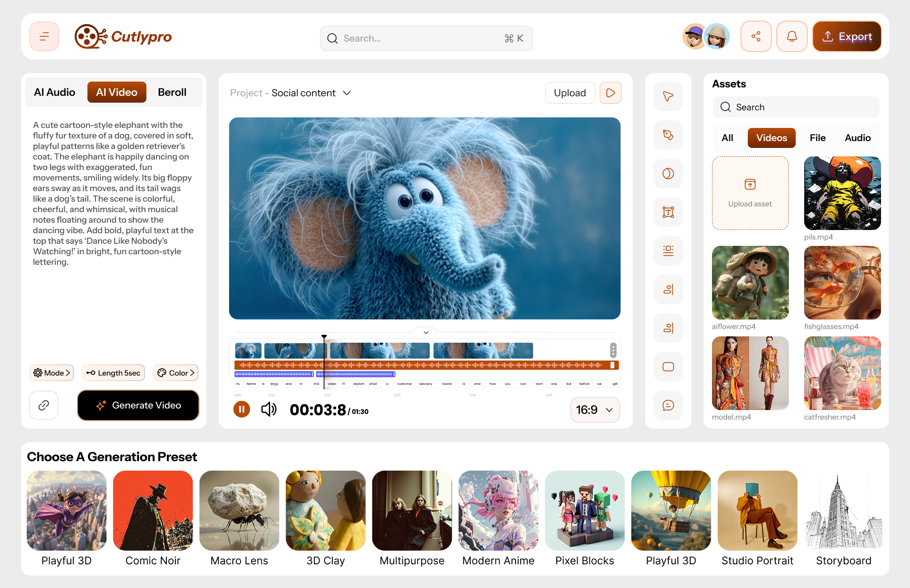Expand the 16:9 aspect ratio dropdown
Viewport: 910px width, 588px height.
coord(595,410)
